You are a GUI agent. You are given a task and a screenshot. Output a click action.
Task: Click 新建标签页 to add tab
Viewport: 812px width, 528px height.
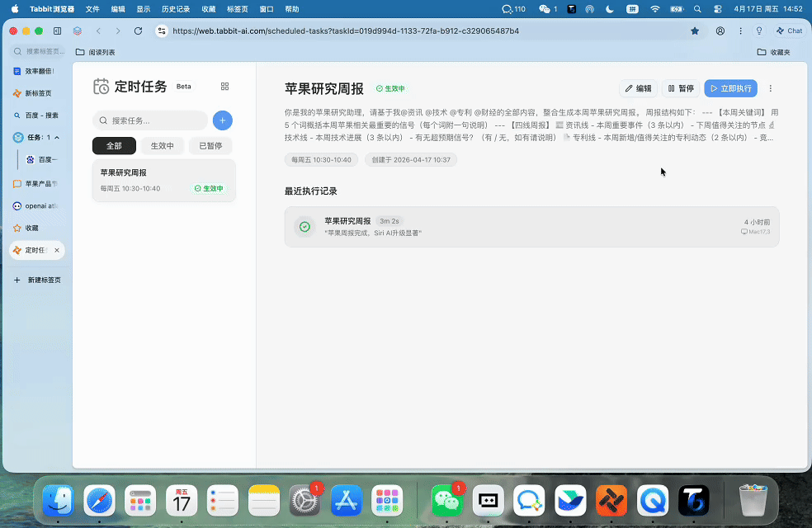[37, 280]
